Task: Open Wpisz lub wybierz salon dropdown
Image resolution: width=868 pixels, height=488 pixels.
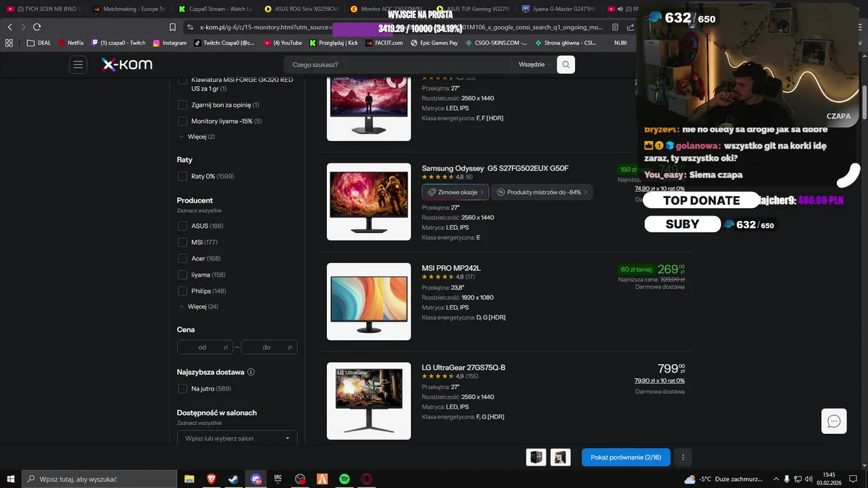Action: point(237,438)
